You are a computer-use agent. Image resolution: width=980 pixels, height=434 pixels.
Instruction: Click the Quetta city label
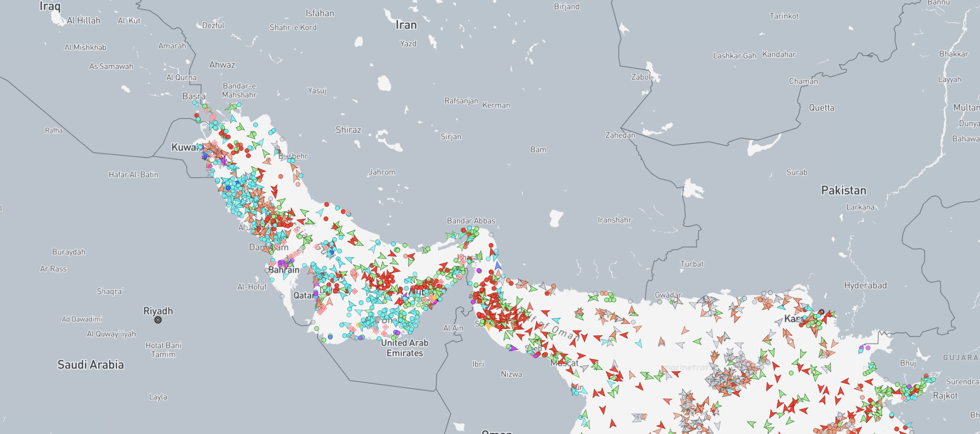[821, 108]
